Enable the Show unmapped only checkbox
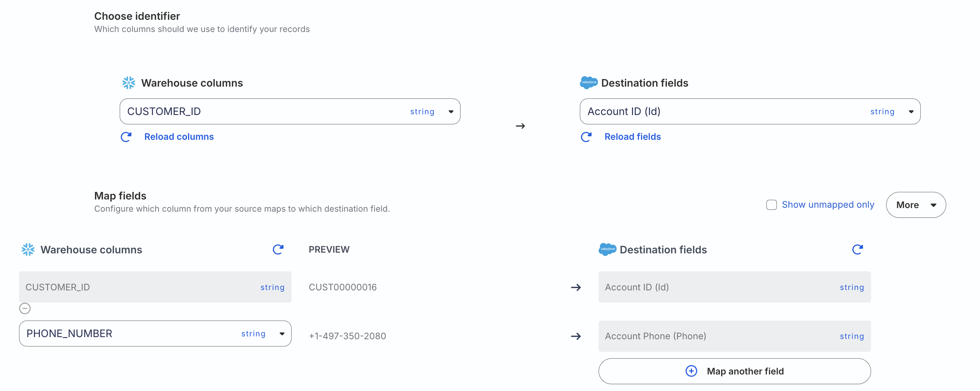The width and height of the screenshot is (980, 391). pyautogui.click(x=771, y=205)
